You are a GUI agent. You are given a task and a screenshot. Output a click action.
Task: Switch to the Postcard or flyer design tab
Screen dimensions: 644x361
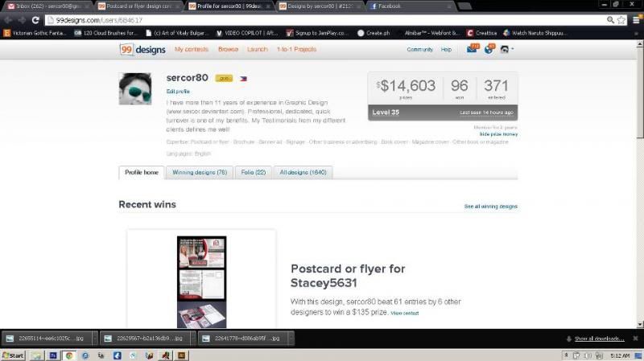(x=138, y=6)
